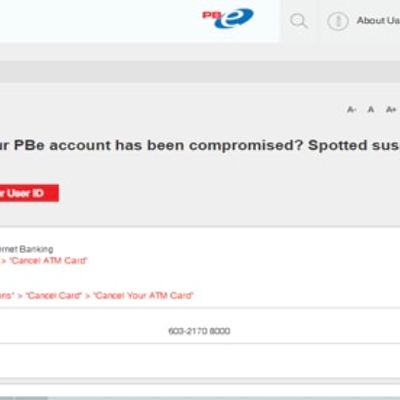Click the 'Spotted sus' heading text
The image size is (400, 400).
click(354, 145)
